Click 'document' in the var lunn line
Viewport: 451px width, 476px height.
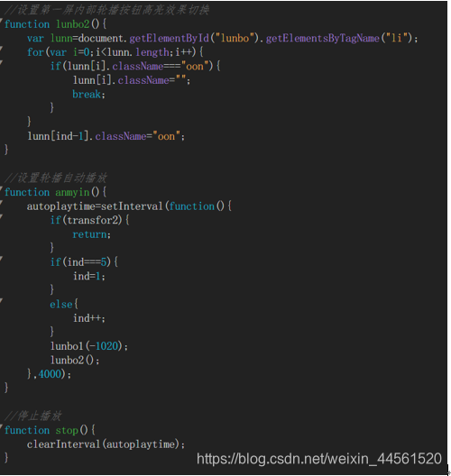click(101, 38)
